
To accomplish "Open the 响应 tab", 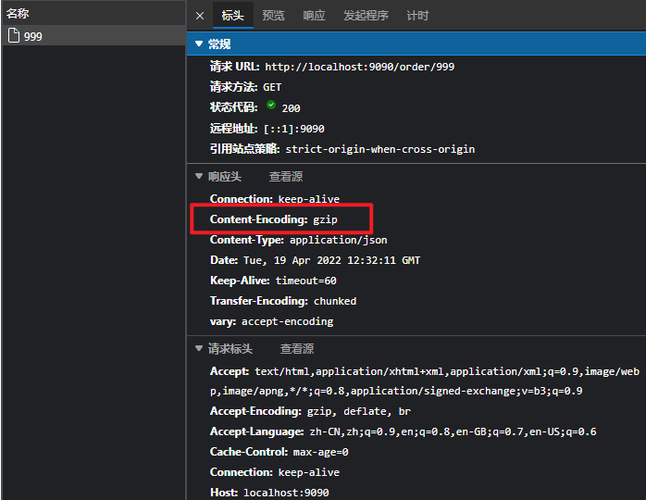I will [314, 16].
